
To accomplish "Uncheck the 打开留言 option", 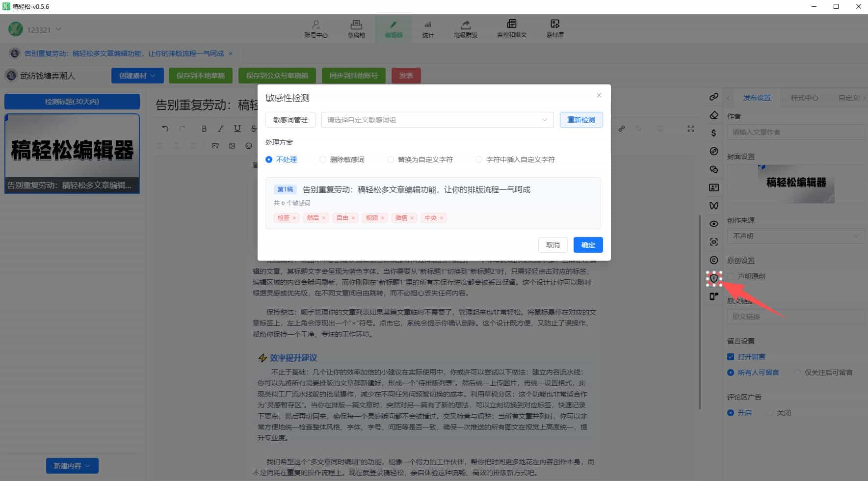I will click(731, 356).
